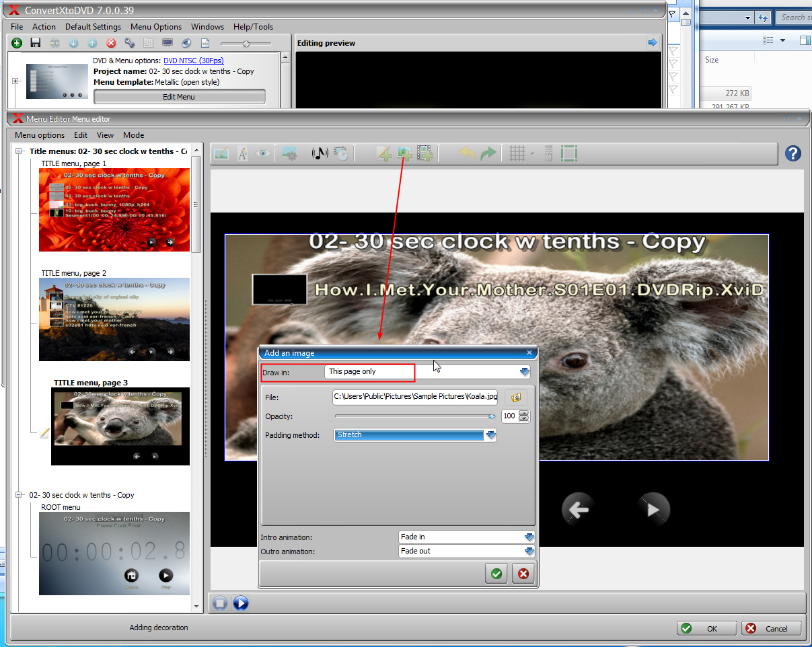This screenshot has width=812, height=647.
Task: Open the grid options dropdown arrow
Action: [x=531, y=153]
